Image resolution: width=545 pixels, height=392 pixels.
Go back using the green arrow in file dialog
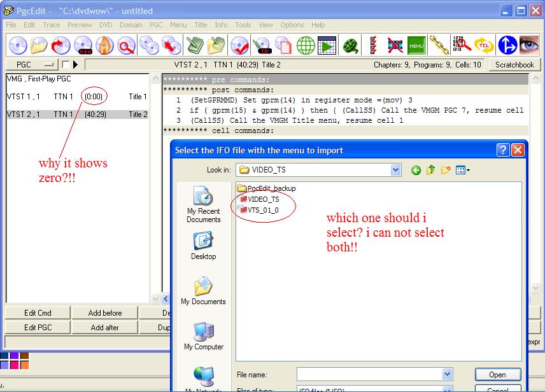click(416, 170)
